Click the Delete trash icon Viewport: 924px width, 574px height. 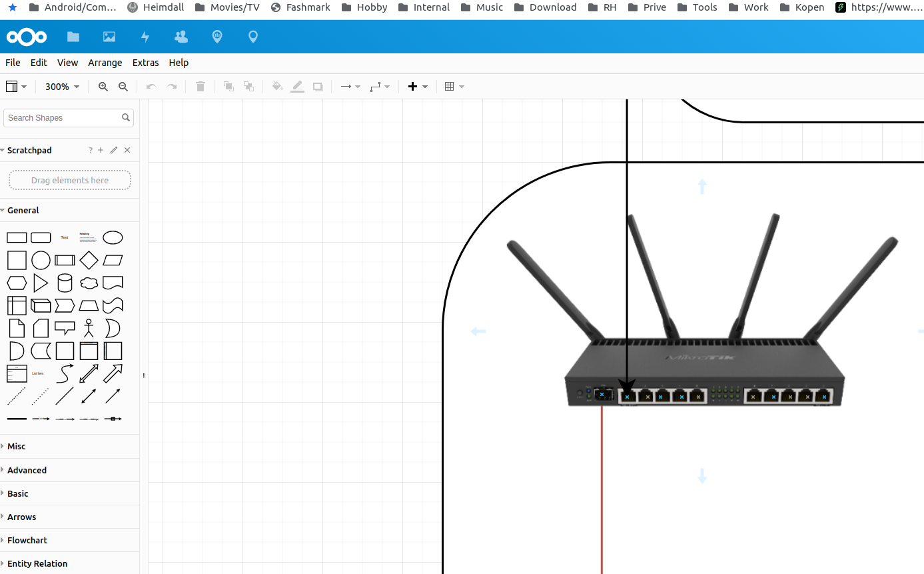(x=200, y=87)
